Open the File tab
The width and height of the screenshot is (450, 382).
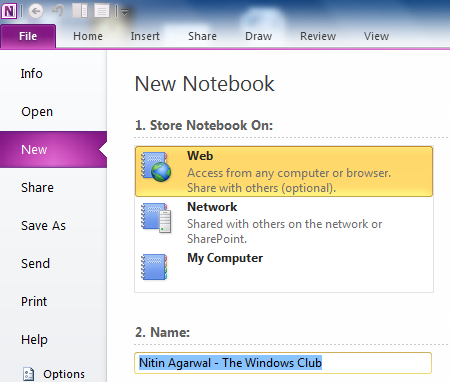(28, 36)
